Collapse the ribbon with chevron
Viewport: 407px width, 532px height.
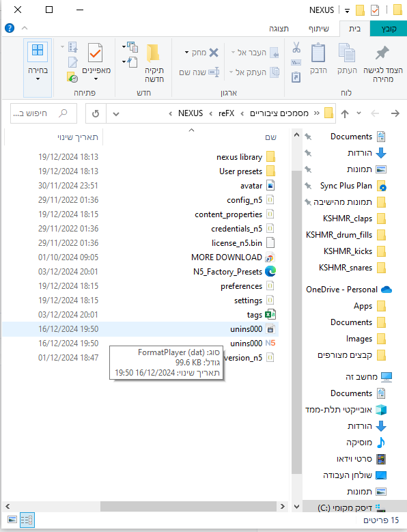[25, 28]
